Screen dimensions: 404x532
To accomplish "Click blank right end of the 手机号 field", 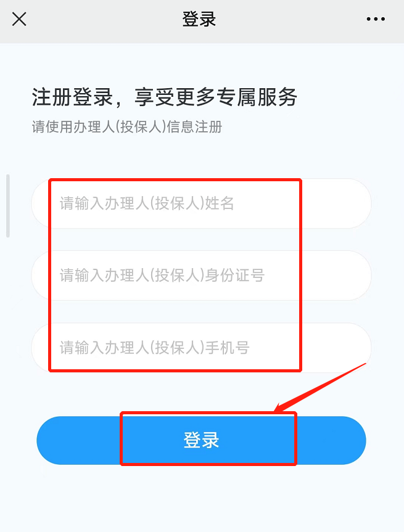I will [x=336, y=348].
